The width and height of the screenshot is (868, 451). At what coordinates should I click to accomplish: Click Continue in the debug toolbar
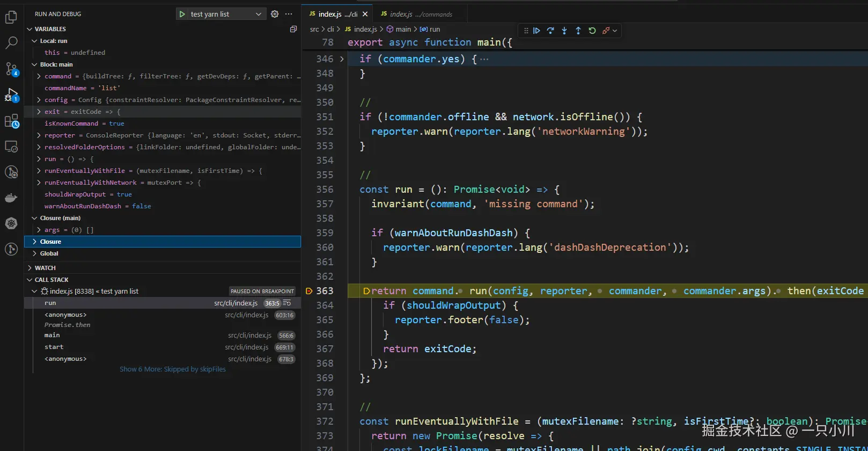[536, 31]
